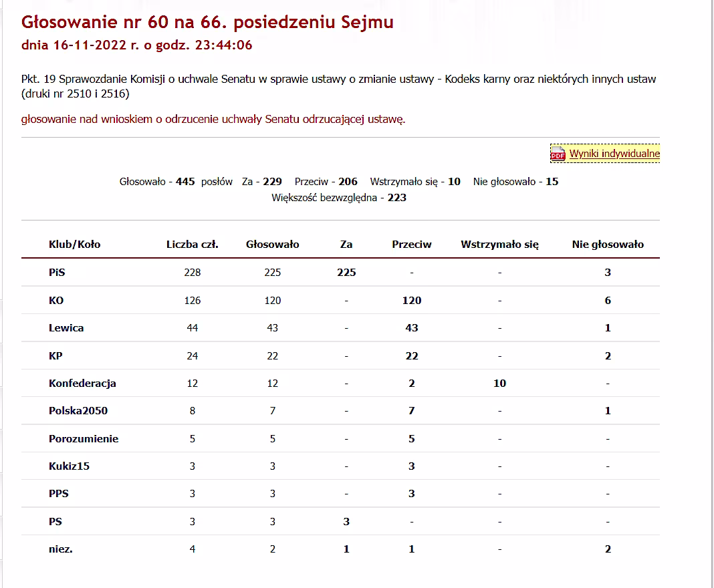
Task: Open the KP club name
Action: point(55,355)
